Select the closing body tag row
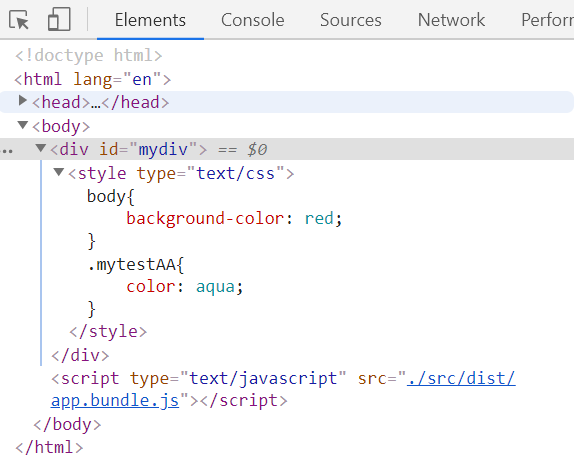The image size is (574, 471). [67, 425]
